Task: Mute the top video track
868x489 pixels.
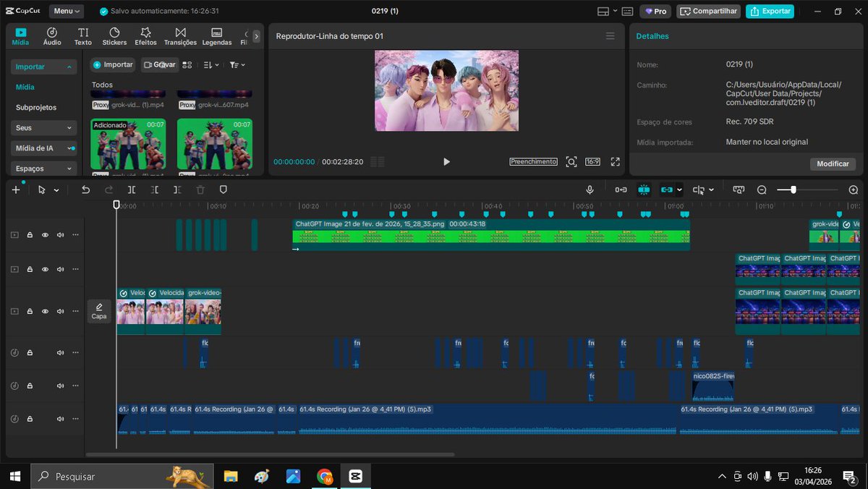Action: [60, 235]
